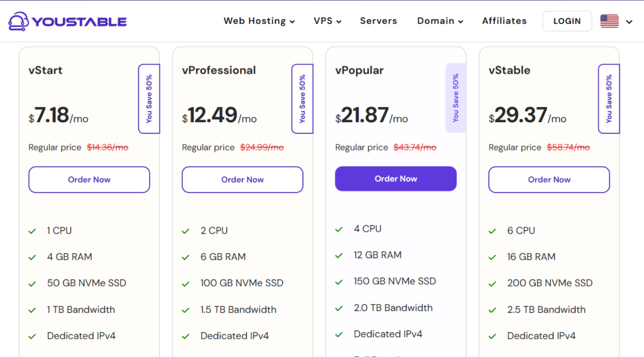Click the 1.5 TB Bandwidth text
644x357 pixels.
point(238,310)
